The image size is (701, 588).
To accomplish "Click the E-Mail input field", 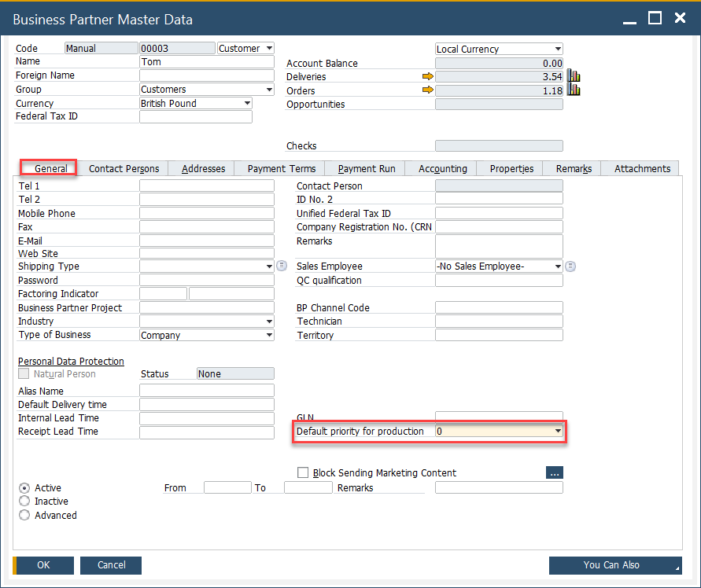I will pyautogui.click(x=206, y=241).
